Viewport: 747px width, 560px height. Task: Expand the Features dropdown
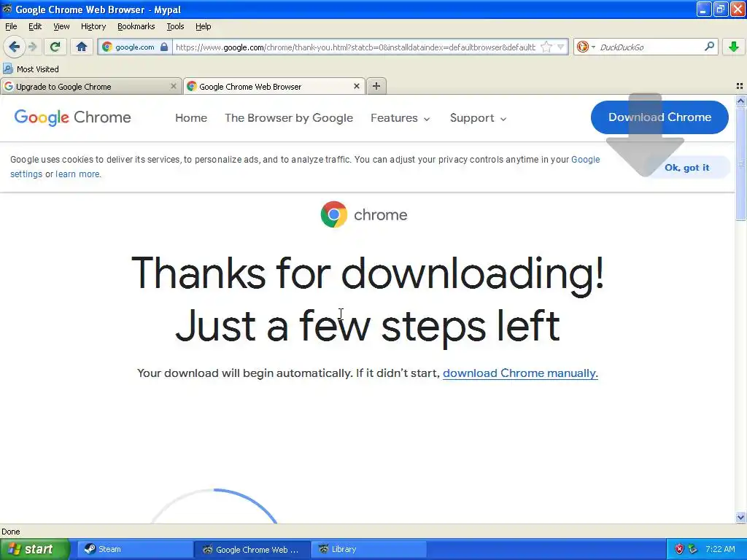pos(400,117)
